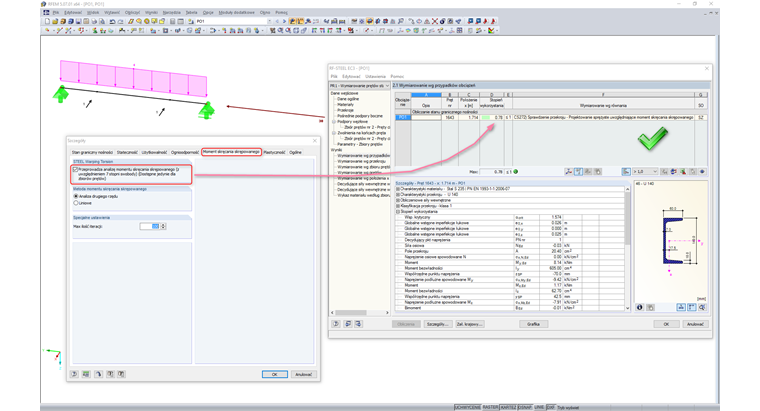Click OK in Szczegóły dialog

(x=274, y=374)
